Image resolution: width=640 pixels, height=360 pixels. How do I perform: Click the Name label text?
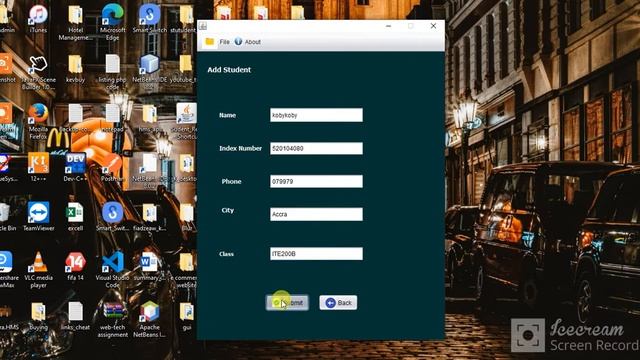pyautogui.click(x=227, y=115)
